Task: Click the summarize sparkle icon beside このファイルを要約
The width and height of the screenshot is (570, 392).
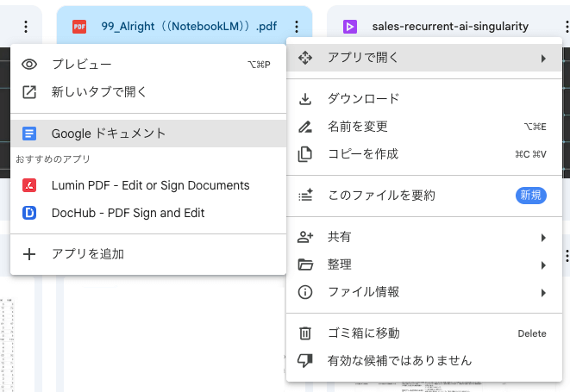Action: 305,195
